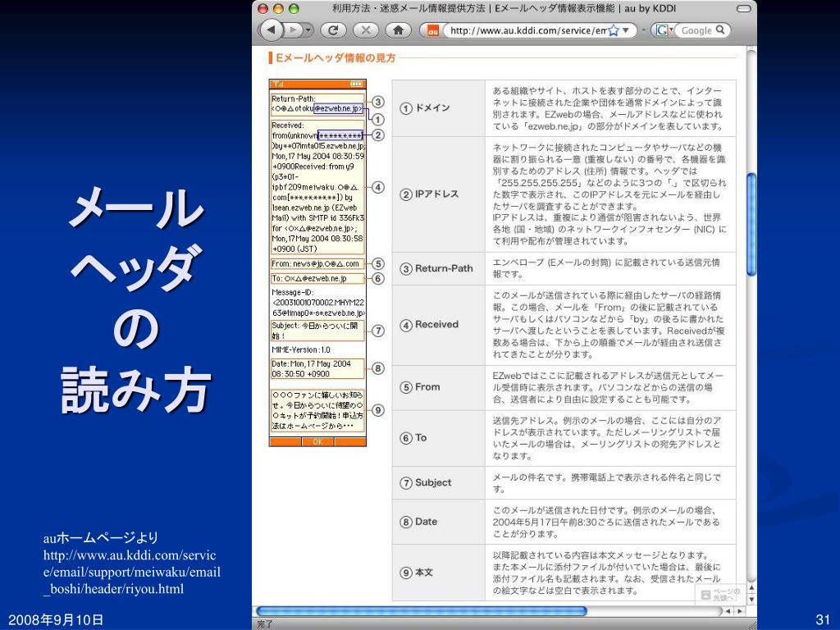The image size is (840, 630).
Task: Focus the URL address field
Action: pyautogui.click(x=527, y=30)
